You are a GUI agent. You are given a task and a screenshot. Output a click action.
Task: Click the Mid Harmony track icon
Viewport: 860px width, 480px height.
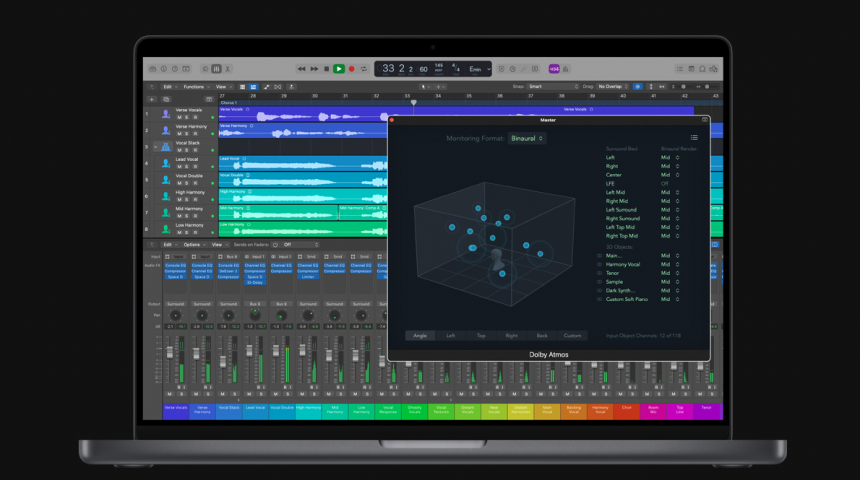pyautogui.click(x=166, y=213)
